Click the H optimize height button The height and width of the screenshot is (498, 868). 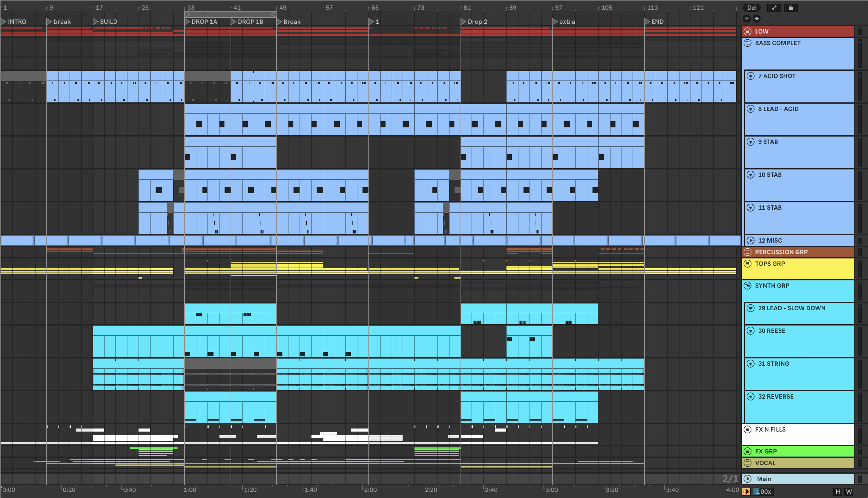coord(838,492)
